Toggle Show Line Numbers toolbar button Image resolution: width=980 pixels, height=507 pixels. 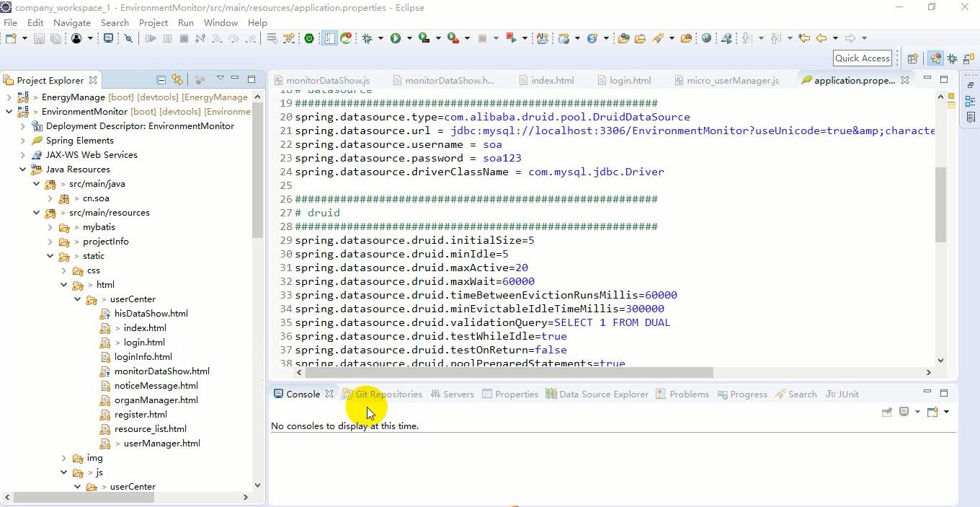pyautogui.click(x=329, y=38)
